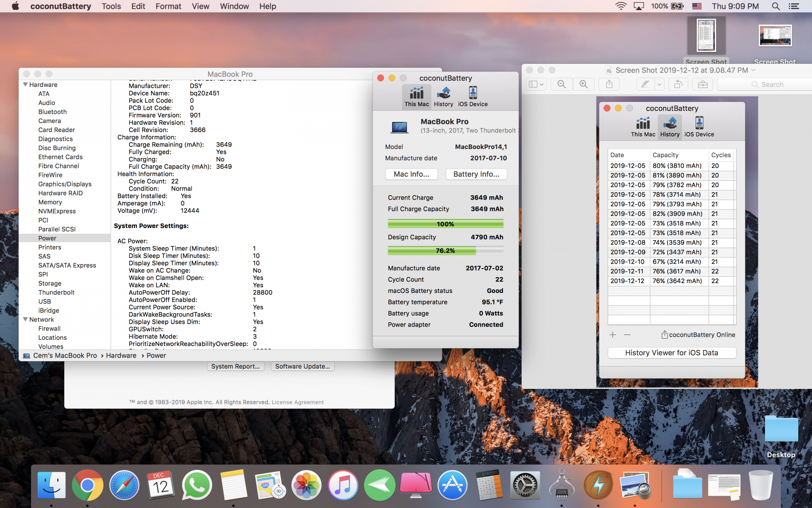Click the System Report... button
This screenshot has height=508, width=812.
pyautogui.click(x=235, y=366)
